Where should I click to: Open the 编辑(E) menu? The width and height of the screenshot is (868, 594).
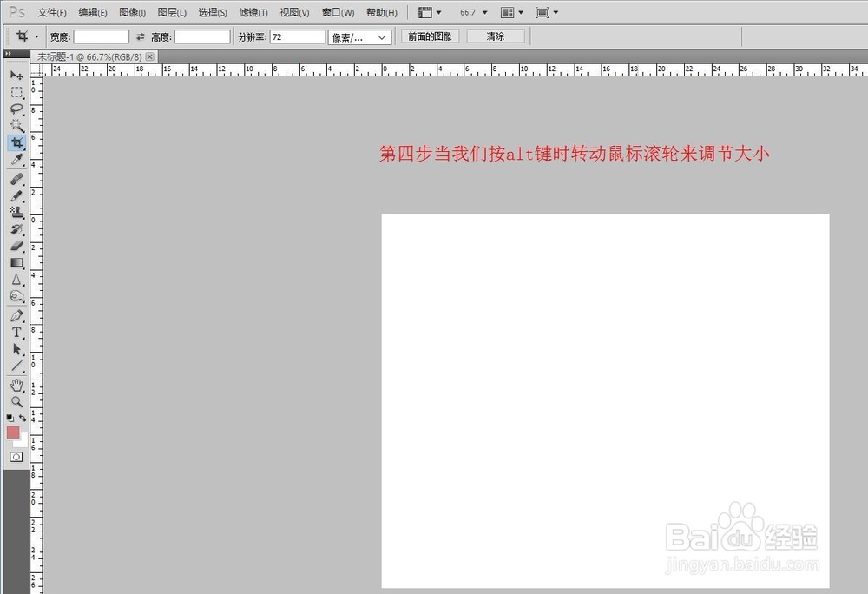93,12
